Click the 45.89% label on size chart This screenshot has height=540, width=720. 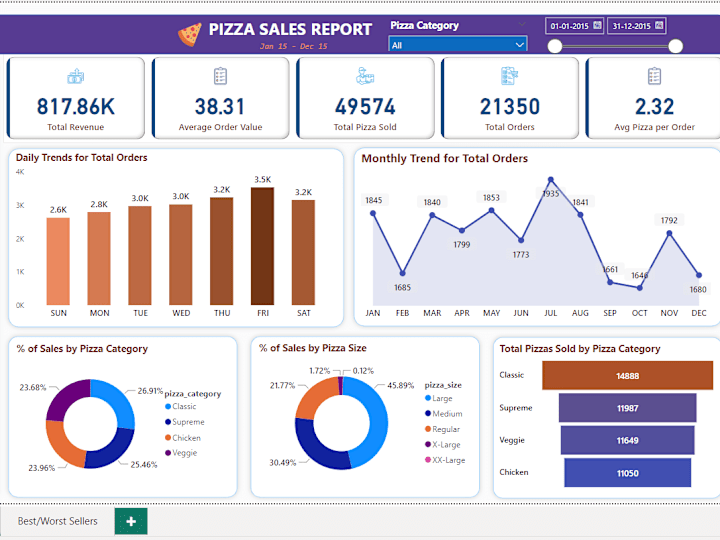coord(400,385)
